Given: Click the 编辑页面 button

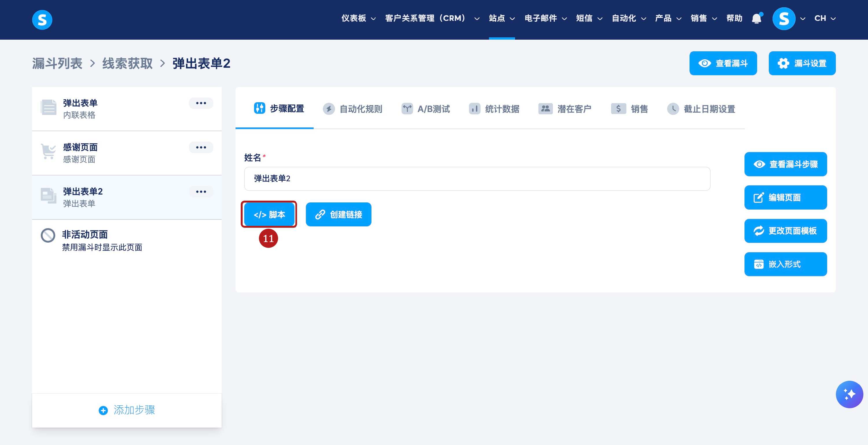Looking at the screenshot, I should (x=785, y=197).
